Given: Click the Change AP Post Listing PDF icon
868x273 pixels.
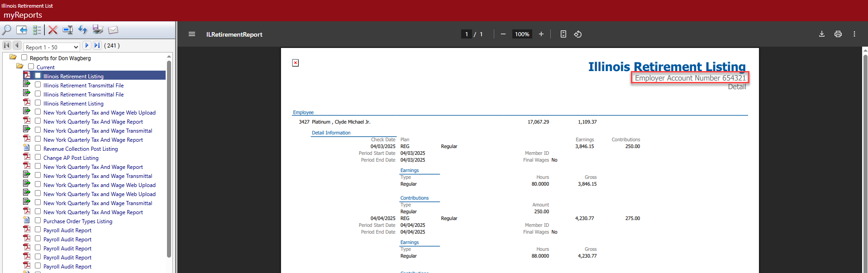Looking at the screenshot, I should pyautogui.click(x=27, y=157).
